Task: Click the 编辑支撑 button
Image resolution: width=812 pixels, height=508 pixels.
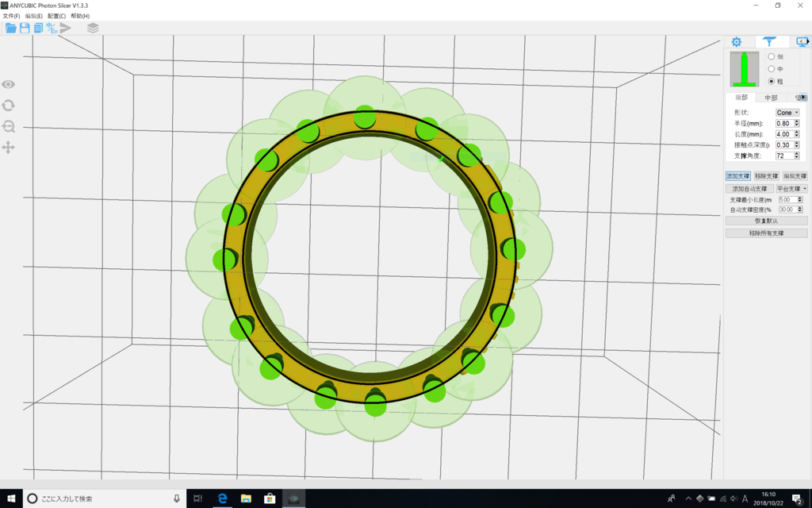Action: (795, 176)
